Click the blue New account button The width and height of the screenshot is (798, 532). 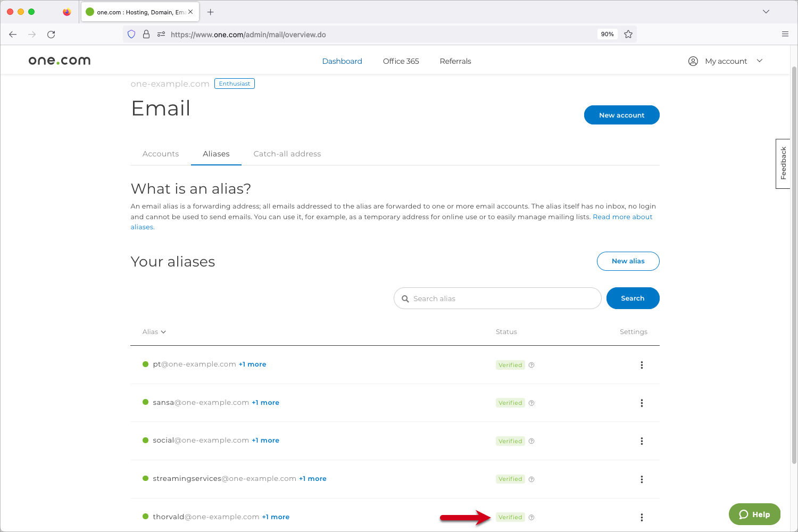tap(621, 115)
